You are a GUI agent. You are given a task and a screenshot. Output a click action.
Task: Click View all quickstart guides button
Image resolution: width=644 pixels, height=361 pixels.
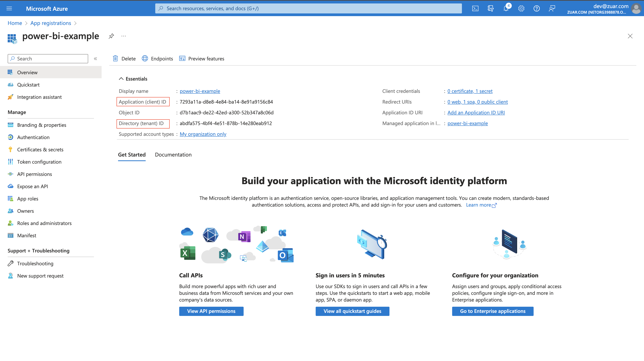tap(352, 311)
